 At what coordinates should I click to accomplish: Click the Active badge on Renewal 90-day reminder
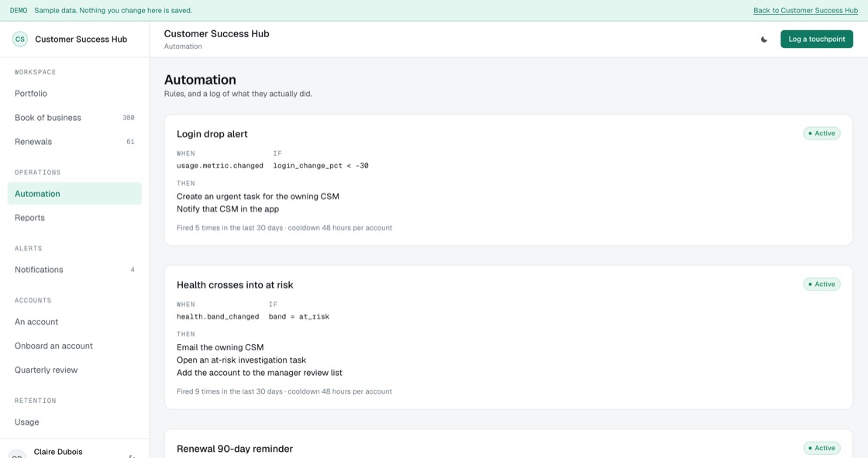click(x=821, y=448)
